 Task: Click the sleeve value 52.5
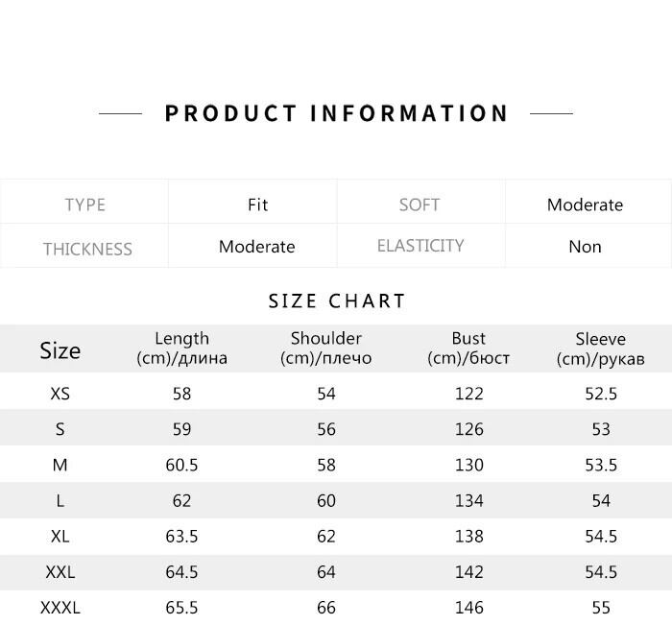(x=600, y=394)
